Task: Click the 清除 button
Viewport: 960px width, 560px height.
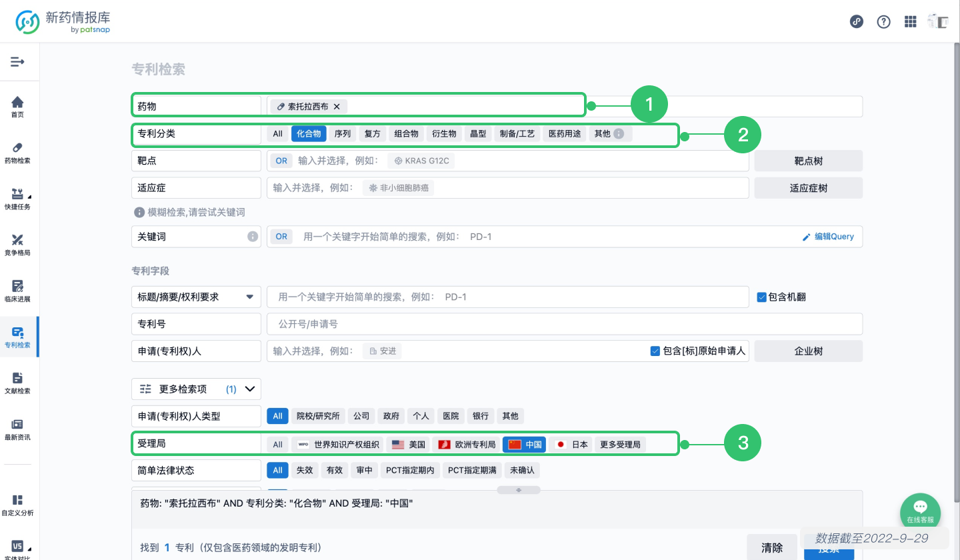Action: click(772, 547)
